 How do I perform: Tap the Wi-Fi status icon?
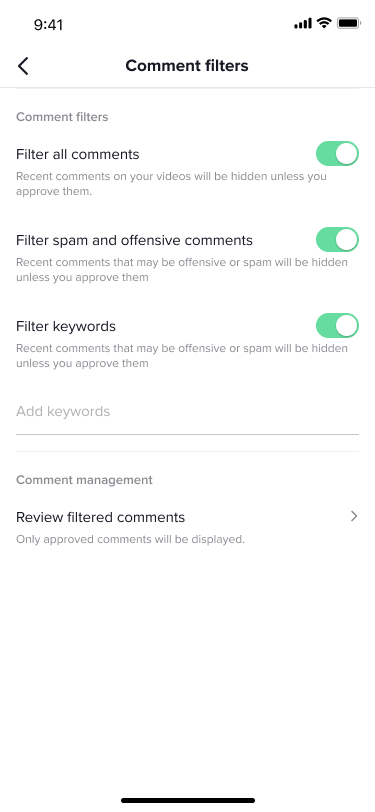pos(324,23)
